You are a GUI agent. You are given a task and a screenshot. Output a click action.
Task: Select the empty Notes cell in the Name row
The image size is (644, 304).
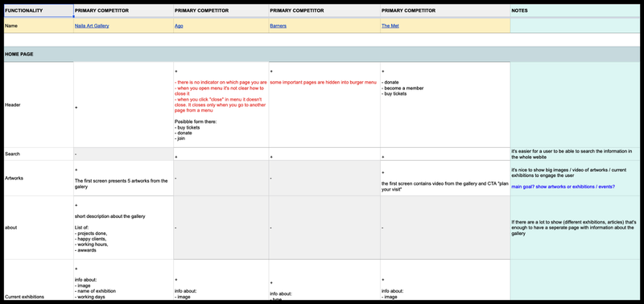(575, 26)
